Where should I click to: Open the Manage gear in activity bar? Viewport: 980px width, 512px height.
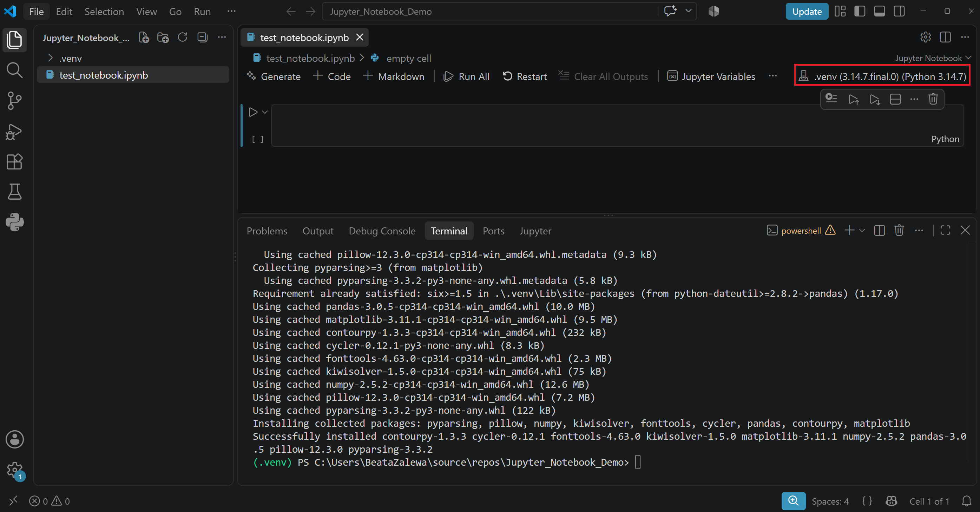click(14, 470)
